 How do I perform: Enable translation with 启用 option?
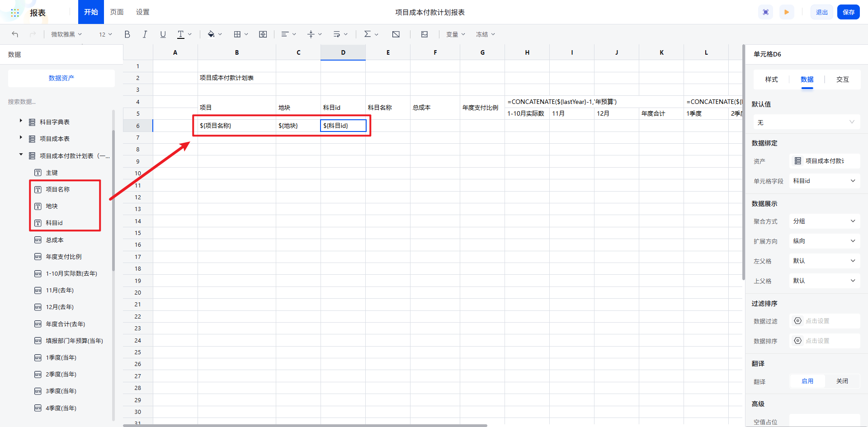[x=807, y=381]
